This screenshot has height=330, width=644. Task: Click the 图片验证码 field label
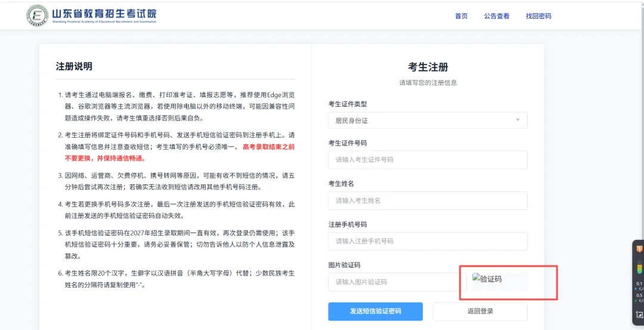(344, 265)
